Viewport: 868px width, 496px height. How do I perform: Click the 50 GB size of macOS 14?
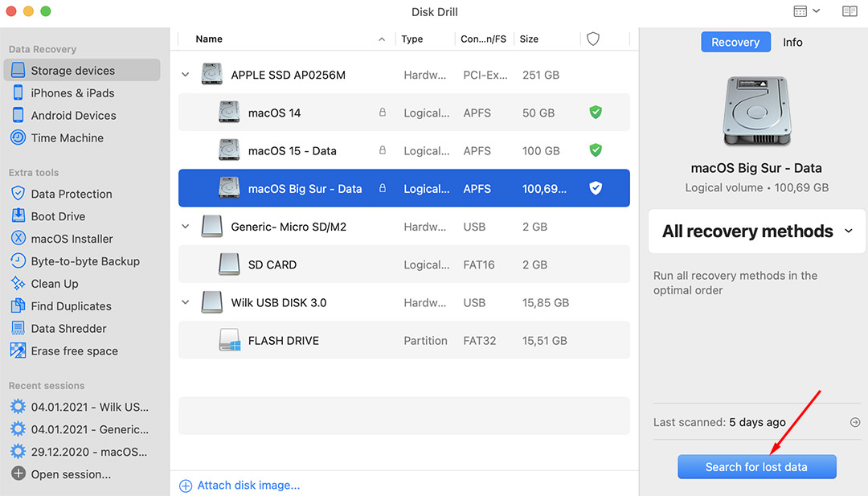pos(538,113)
